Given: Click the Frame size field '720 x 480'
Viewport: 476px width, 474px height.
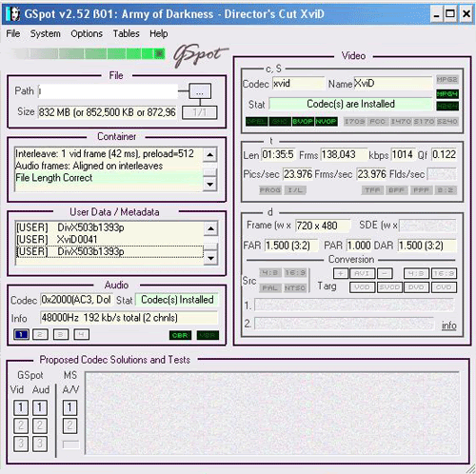Looking at the screenshot, I should [323, 226].
